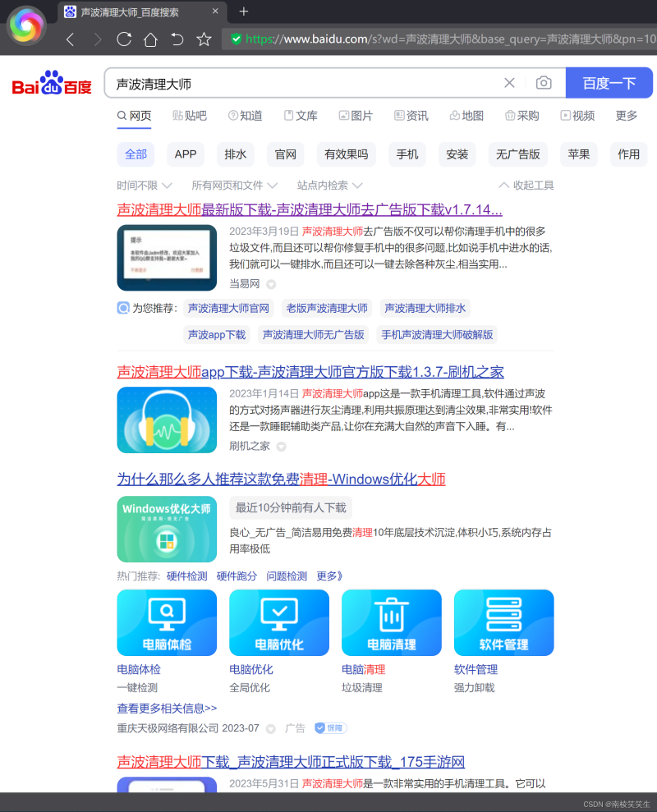Open the 声波清理大师去广告版下载 result link
Viewport: 657px width, 812px height.
[x=310, y=209]
